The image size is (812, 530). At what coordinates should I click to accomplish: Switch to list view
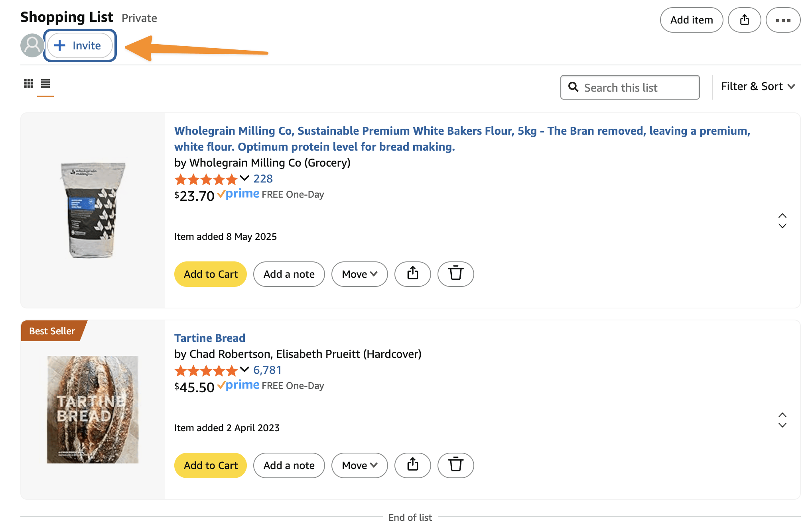tap(45, 84)
